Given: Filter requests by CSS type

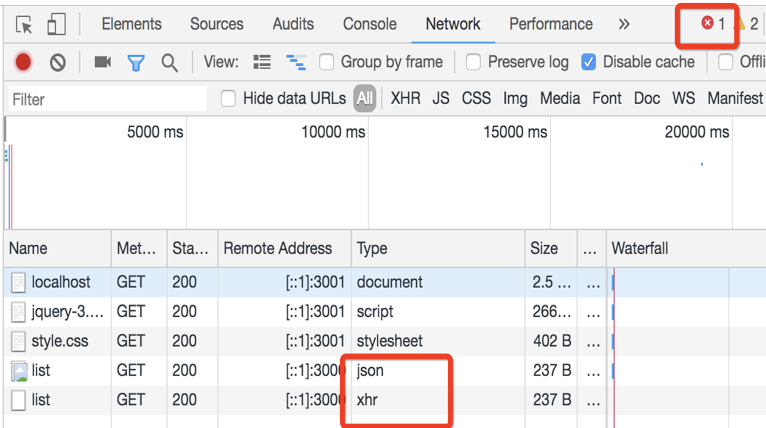Looking at the screenshot, I should [476, 98].
